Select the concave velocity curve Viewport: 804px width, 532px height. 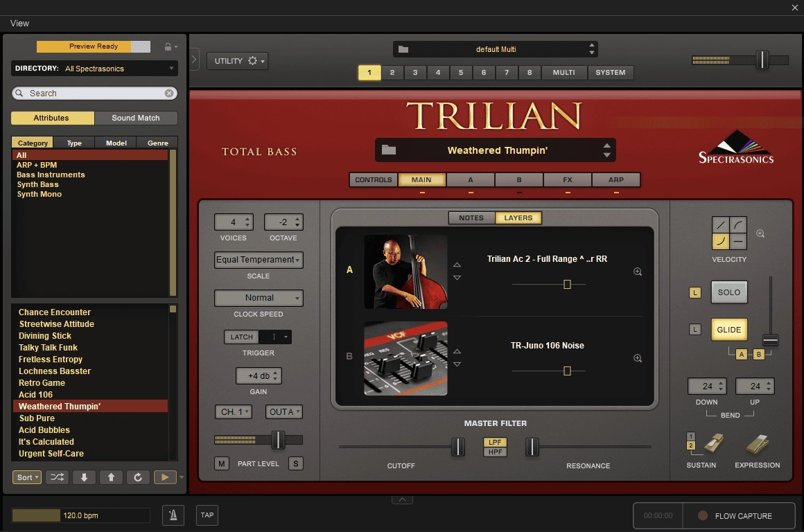[x=720, y=241]
